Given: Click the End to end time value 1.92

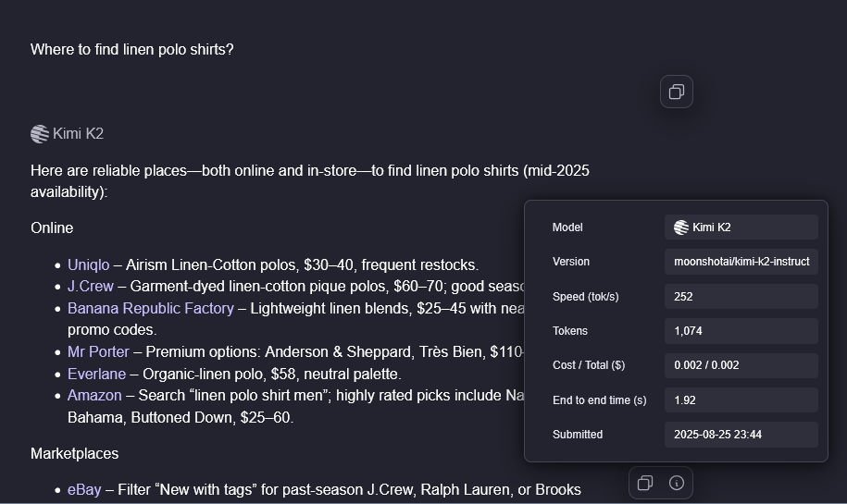Looking at the screenshot, I should [x=741, y=400].
